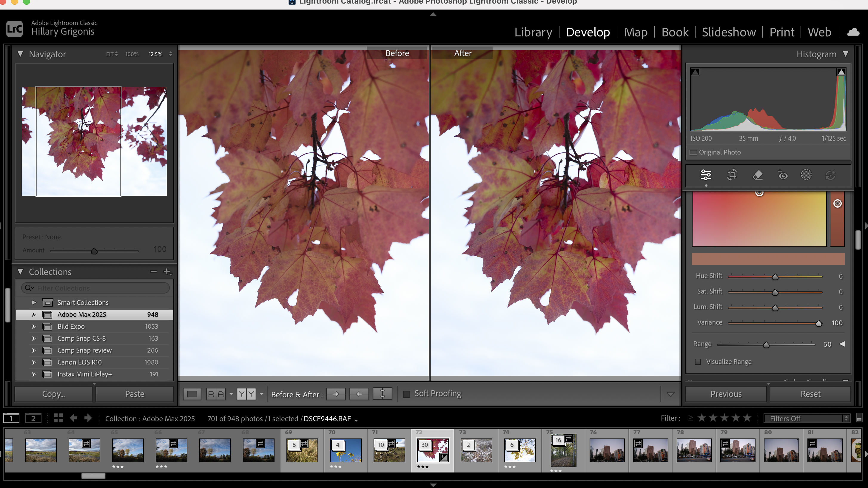Open grid view icon in filmstrip bar

[58, 418]
